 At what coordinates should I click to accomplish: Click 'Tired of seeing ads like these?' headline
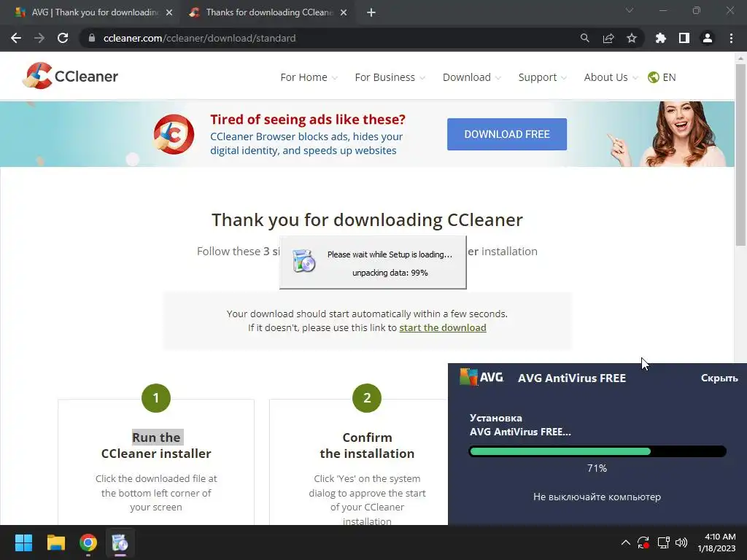point(308,119)
